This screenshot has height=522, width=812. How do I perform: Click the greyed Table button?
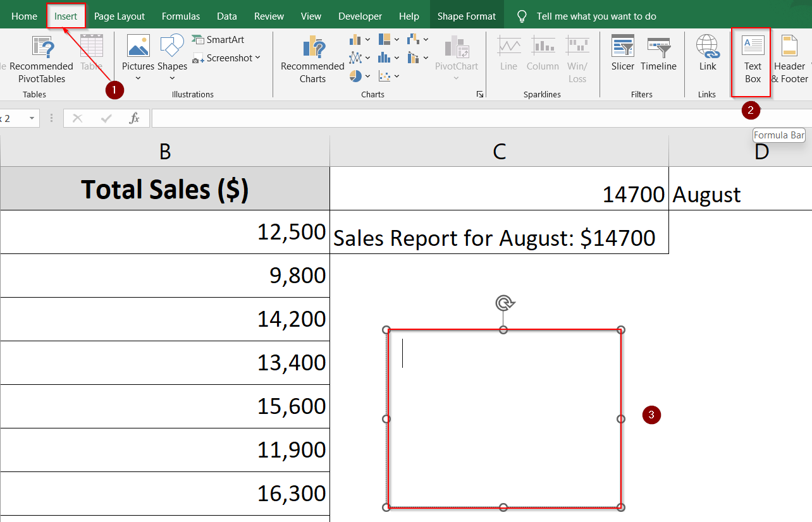[91, 54]
